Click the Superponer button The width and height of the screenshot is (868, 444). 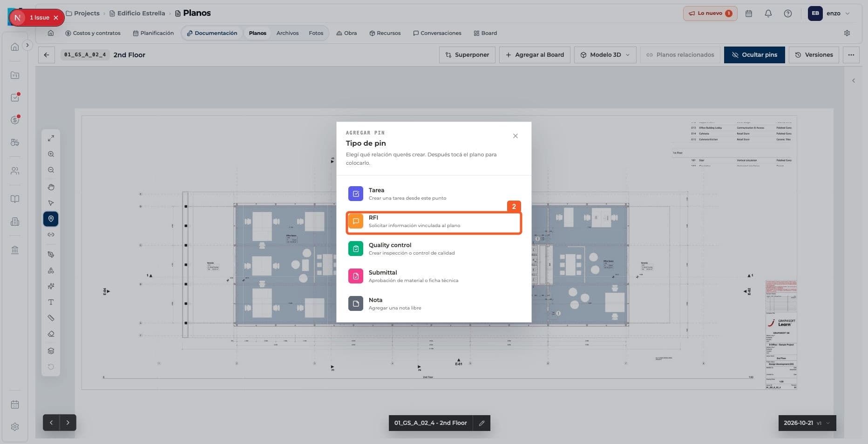[x=467, y=55]
